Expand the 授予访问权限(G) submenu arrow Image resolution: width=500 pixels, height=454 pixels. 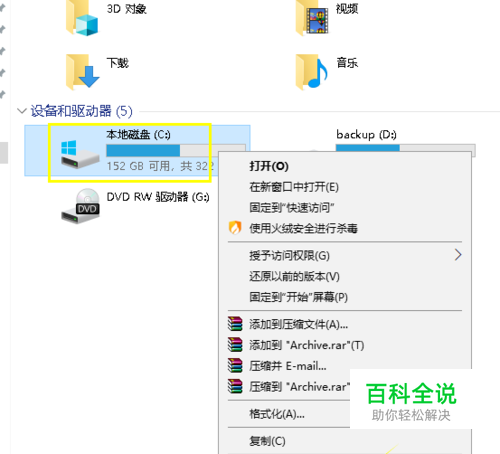(x=458, y=255)
